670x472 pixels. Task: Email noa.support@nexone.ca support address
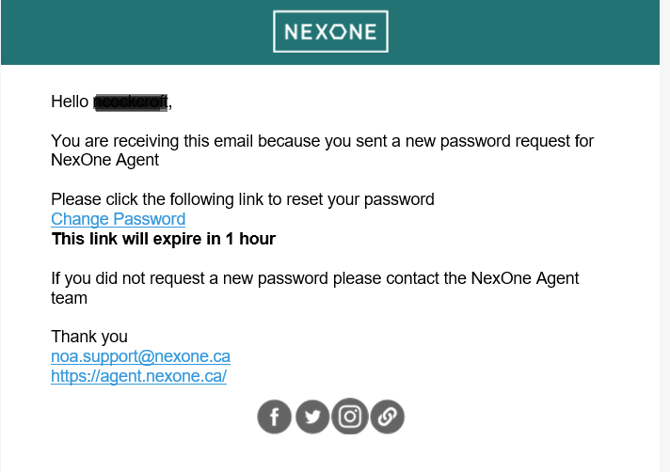[140, 356]
